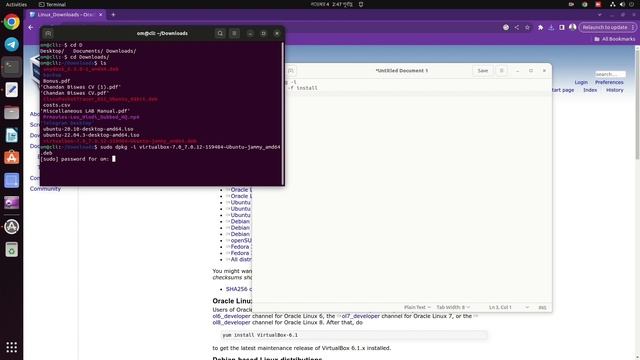640x360 pixels.
Task: Switch to the Linux_Downloads Chrome tab
Action: (x=65, y=15)
